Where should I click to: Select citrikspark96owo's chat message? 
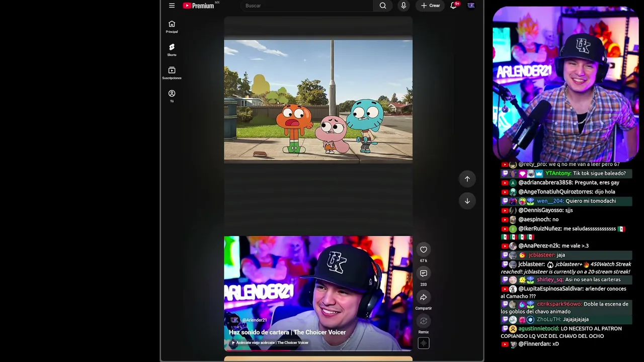pyautogui.click(x=565, y=308)
